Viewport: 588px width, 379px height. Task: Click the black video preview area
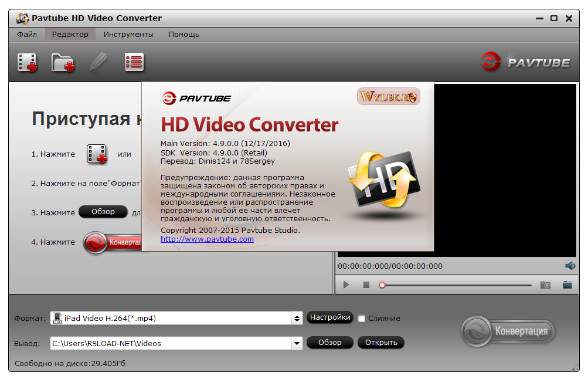[505, 170]
